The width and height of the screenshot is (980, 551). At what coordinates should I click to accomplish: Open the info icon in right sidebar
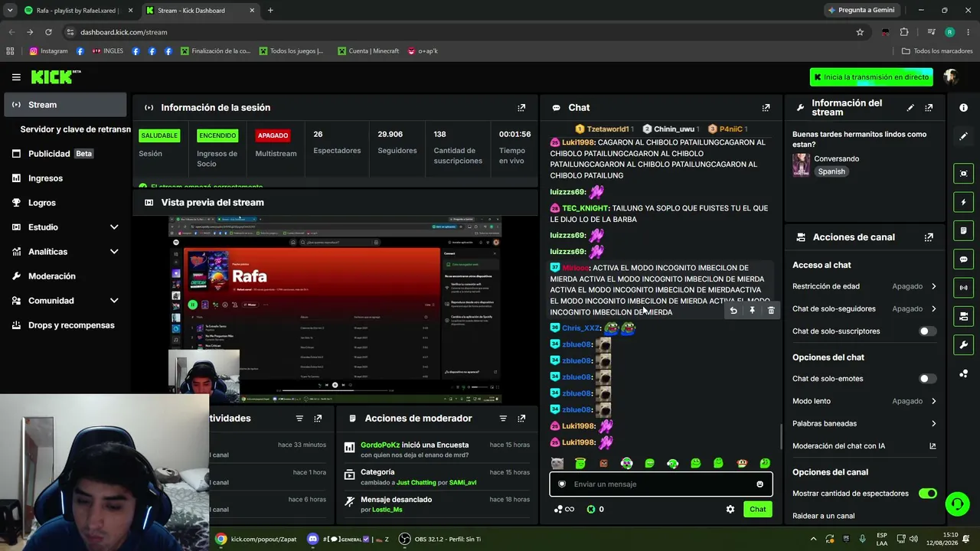point(964,108)
